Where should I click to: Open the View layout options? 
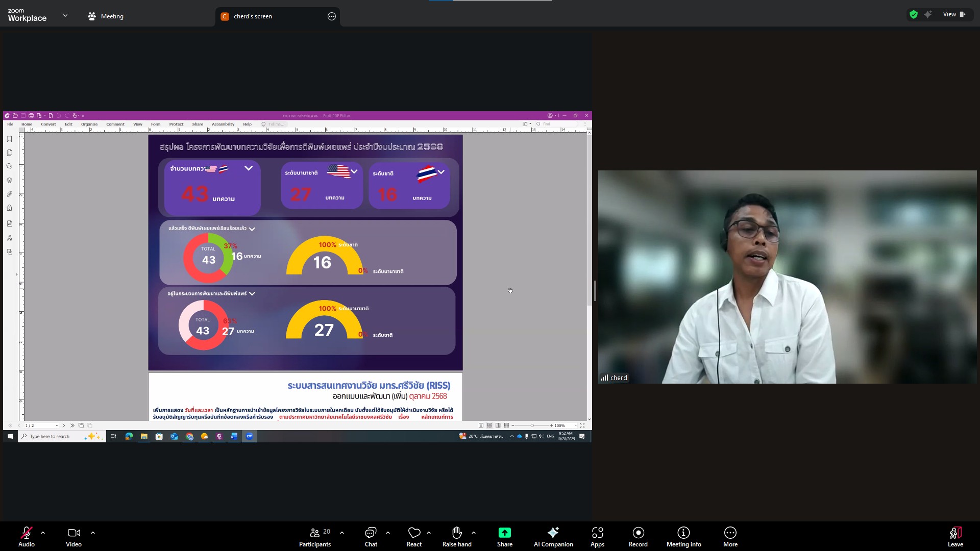coord(953,14)
